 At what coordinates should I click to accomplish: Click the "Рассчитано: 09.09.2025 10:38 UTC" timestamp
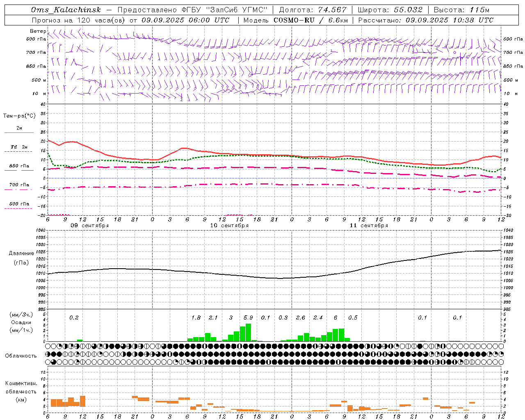click(426, 20)
